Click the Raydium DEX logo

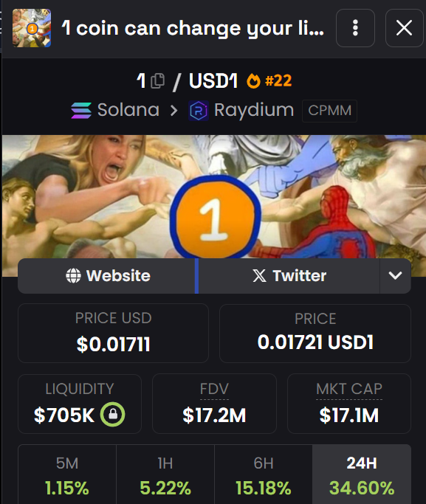click(199, 111)
